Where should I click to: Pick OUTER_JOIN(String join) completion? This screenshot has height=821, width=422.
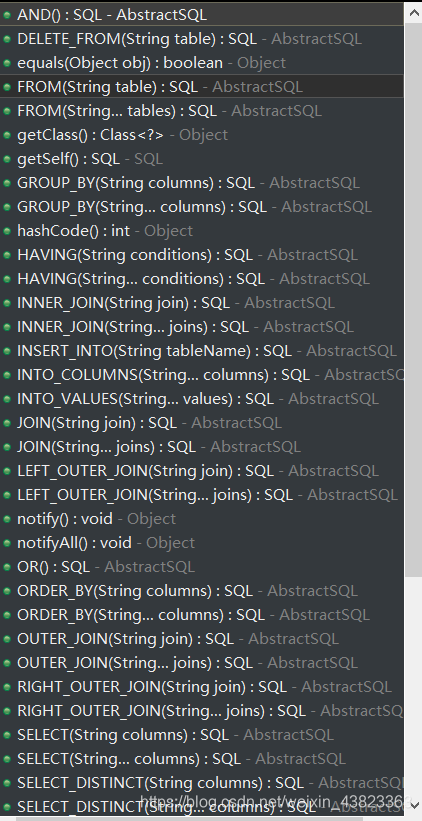[x=202, y=639]
